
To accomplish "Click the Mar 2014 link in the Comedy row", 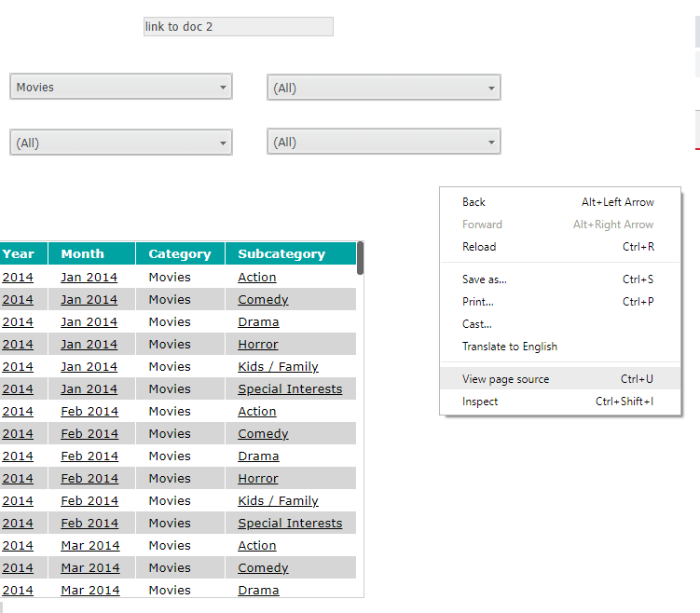I will click(90, 568).
